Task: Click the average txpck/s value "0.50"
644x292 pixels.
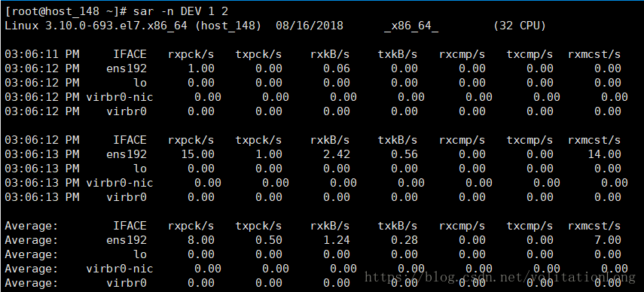Action: point(269,240)
